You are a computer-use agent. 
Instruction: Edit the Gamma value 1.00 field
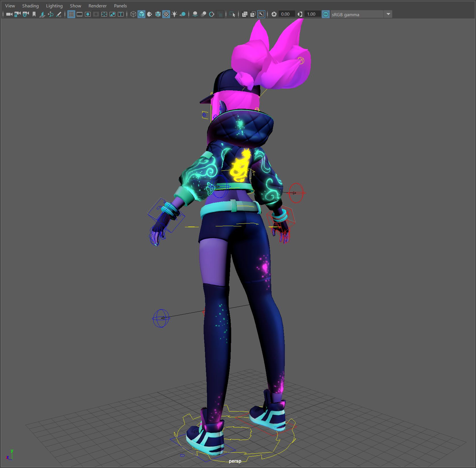[312, 14]
